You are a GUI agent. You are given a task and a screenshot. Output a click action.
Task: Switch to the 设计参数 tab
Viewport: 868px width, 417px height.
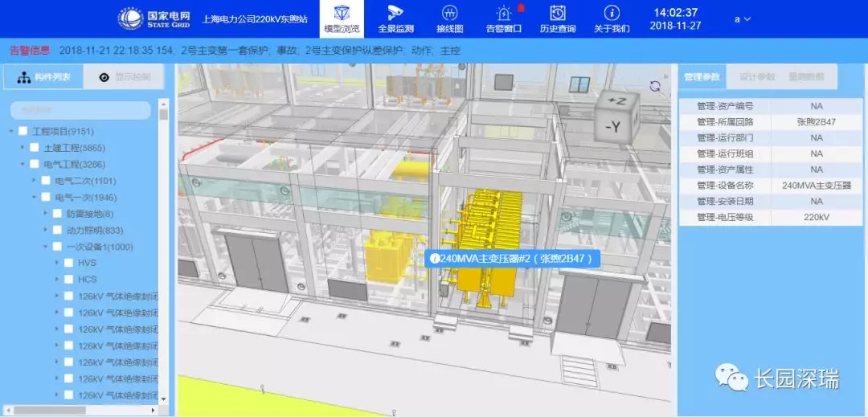point(757,77)
